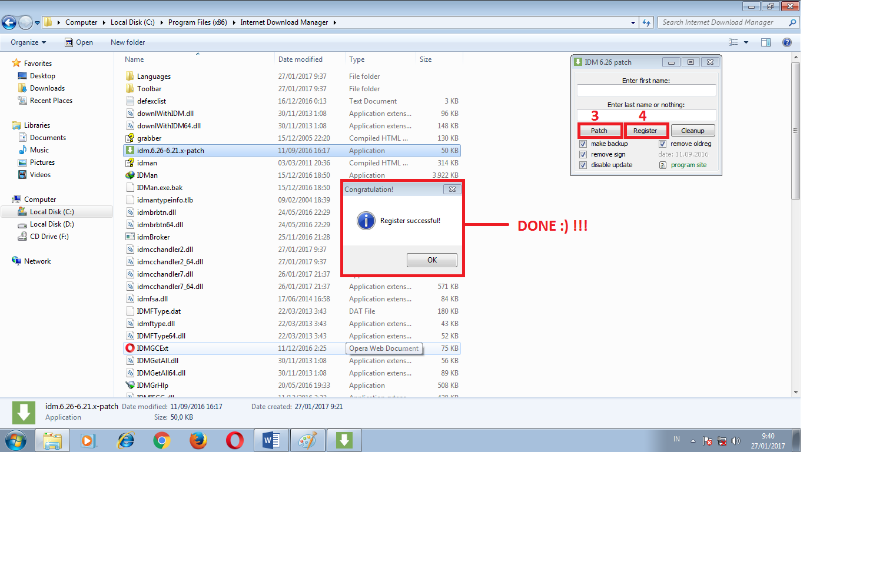Image resolution: width=883 pixels, height=588 pixels.
Task: Toggle the remove oldreg checkbox
Action: coord(662,144)
